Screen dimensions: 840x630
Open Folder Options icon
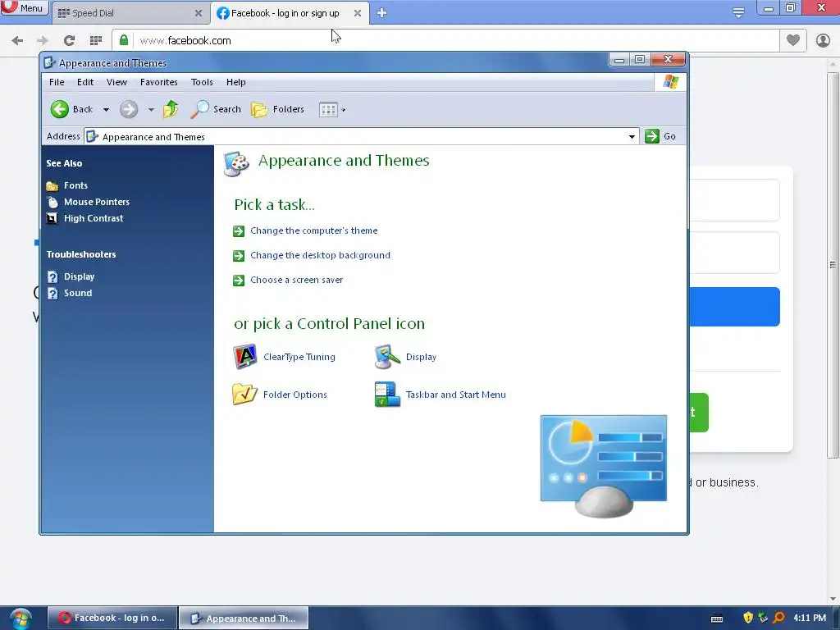(x=244, y=395)
